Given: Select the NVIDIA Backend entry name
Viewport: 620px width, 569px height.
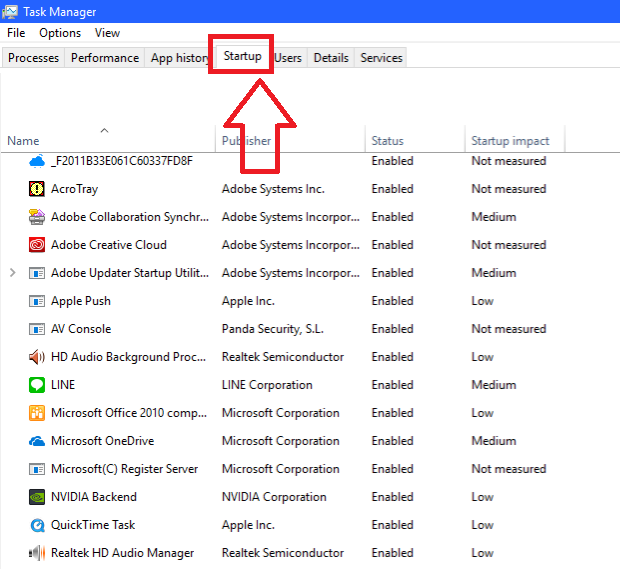Looking at the screenshot, I should [x=94, y=497].
